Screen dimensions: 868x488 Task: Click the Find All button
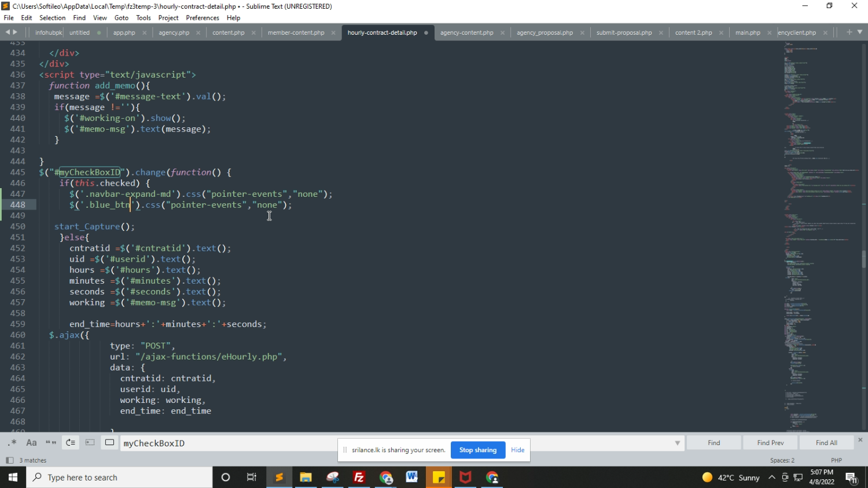826,443
